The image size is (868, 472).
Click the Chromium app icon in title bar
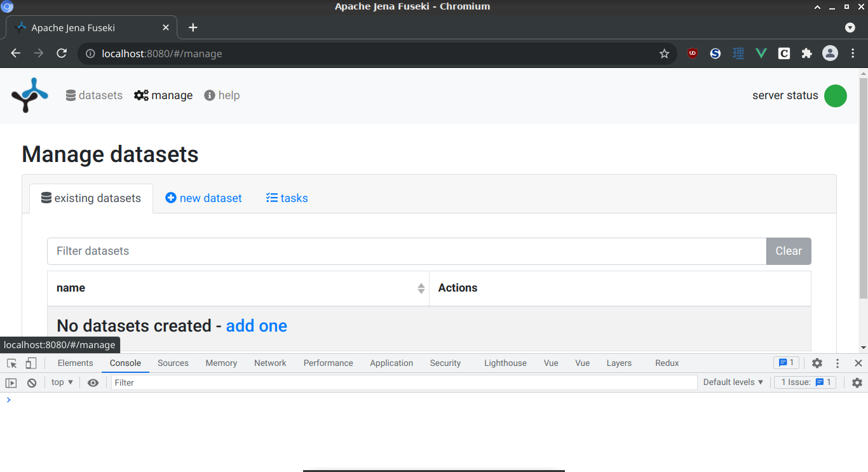tap(8, 6)
